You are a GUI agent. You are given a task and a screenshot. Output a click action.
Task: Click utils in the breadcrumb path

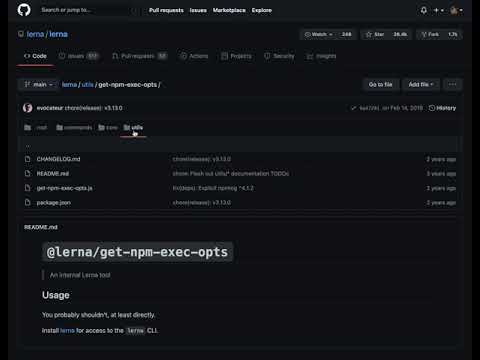click(x=87, y=85)
